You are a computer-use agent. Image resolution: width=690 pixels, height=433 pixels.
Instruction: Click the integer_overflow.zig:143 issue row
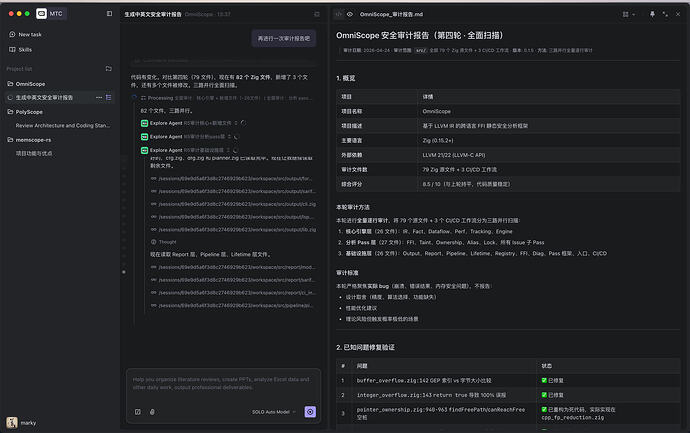[508, 395]
